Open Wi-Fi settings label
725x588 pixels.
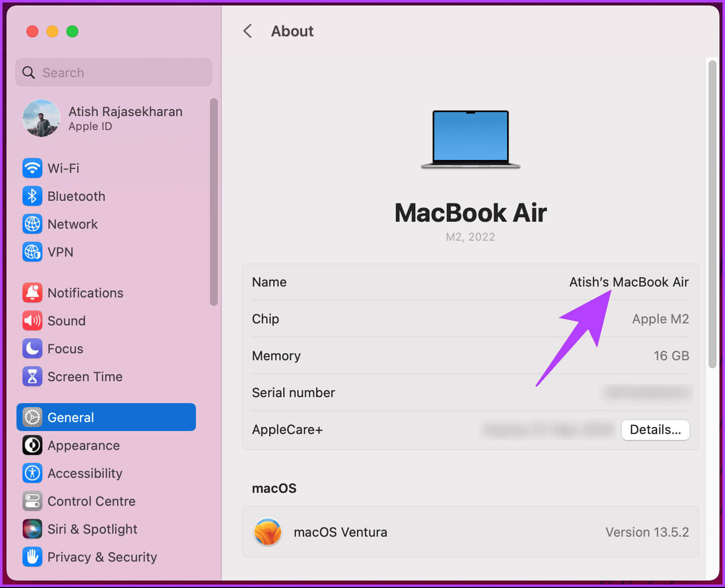click(x=63, y=168)
